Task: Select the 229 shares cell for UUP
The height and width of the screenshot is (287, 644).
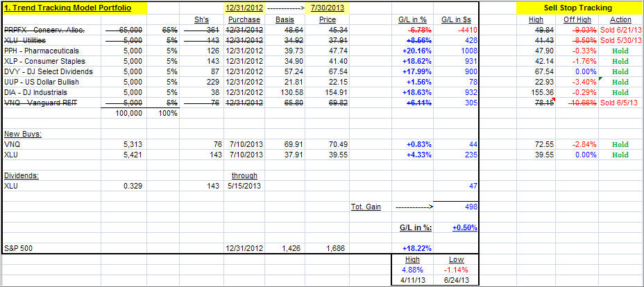Action: (201, 82)
